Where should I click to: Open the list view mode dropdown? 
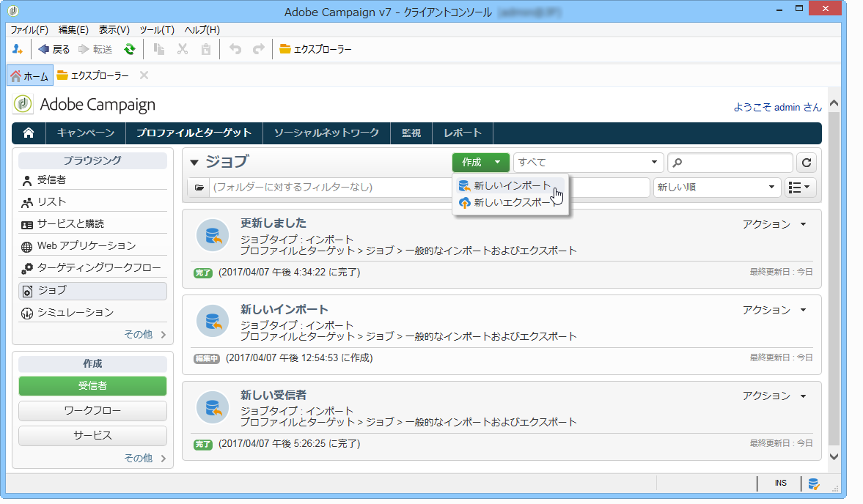[799, 188]
